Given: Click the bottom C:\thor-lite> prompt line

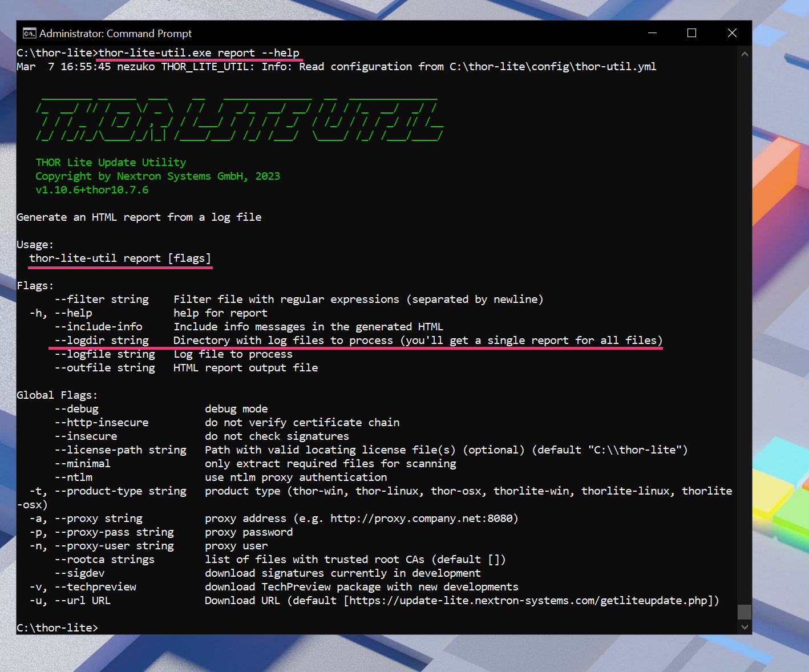Looking at the screenshot, I should [x=57, y=628].
